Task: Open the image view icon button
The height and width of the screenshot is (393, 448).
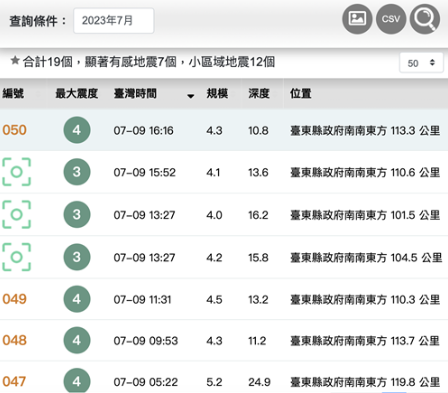Action: pos(357,19)
